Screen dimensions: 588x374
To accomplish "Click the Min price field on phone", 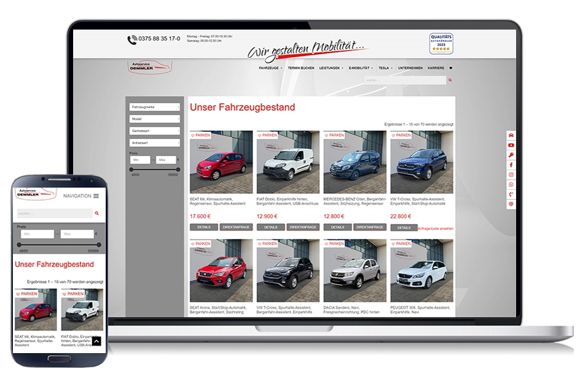I will (x=37, y=234).
